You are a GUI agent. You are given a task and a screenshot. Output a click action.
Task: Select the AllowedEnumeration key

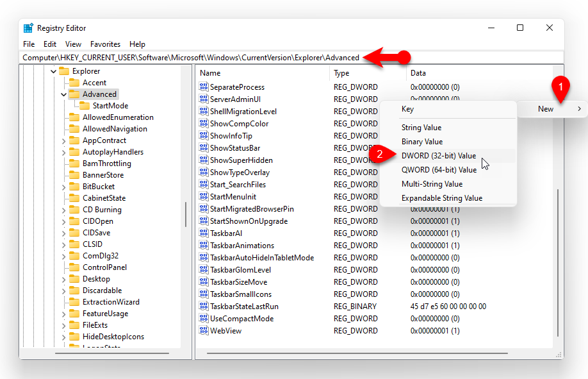point(118,117)
